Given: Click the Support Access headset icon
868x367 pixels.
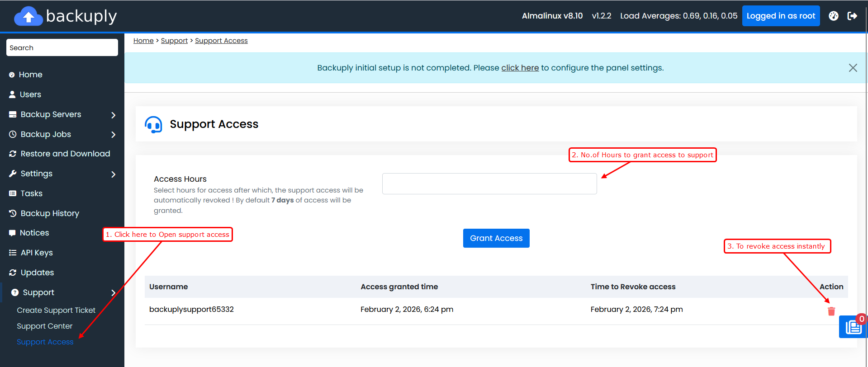Looking at the screenshot, I should click(153, 124).
